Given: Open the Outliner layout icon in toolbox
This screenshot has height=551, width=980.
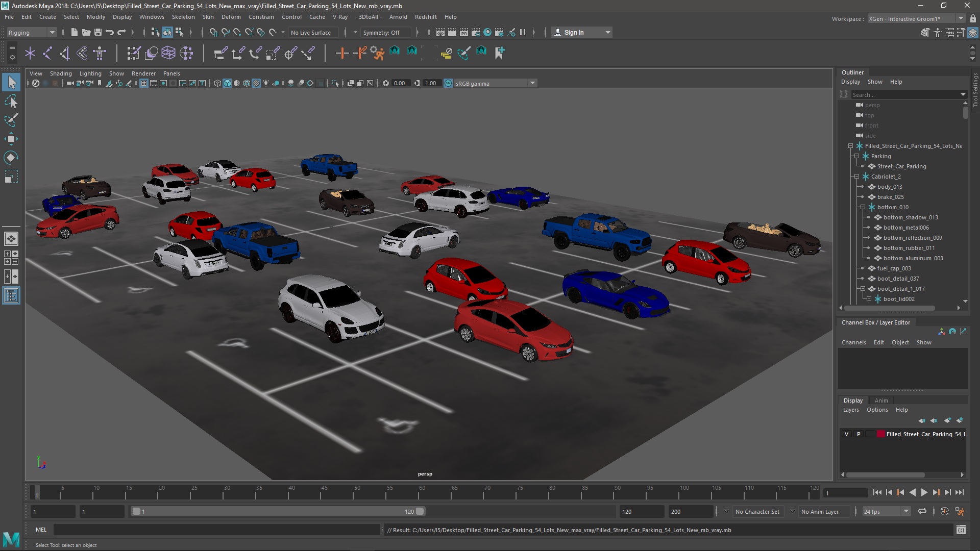Looking at the screenshot, I should pyautogui.click(x=11, y=295).
